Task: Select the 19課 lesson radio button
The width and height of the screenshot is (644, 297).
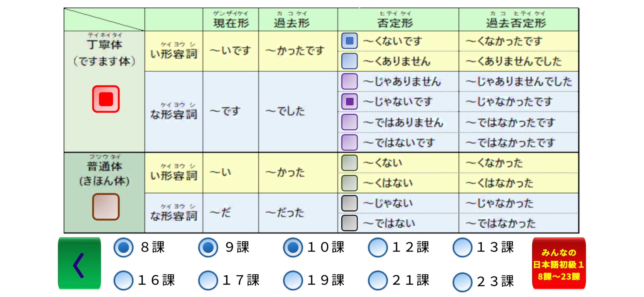Action: click(x=293, y=280)
